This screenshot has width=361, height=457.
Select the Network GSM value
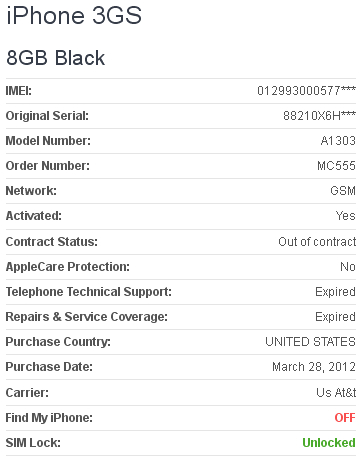343,191
